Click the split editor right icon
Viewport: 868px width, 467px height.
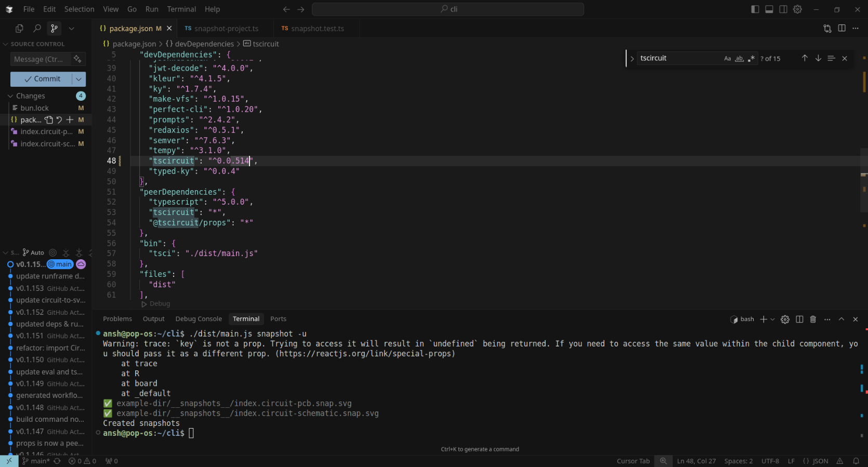point(841,29)
